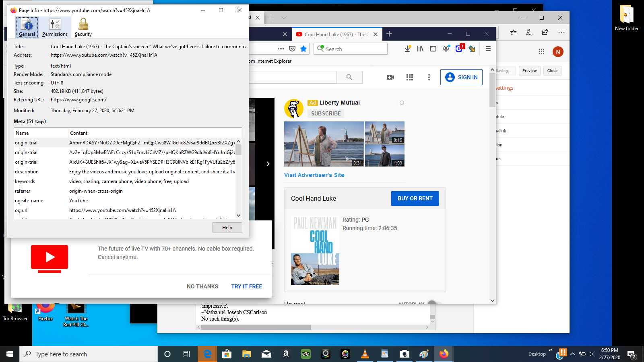The image size is (644, 362).
Task: Close the Cool Hand Luke Firefox tab
Action: click(376, 35)
